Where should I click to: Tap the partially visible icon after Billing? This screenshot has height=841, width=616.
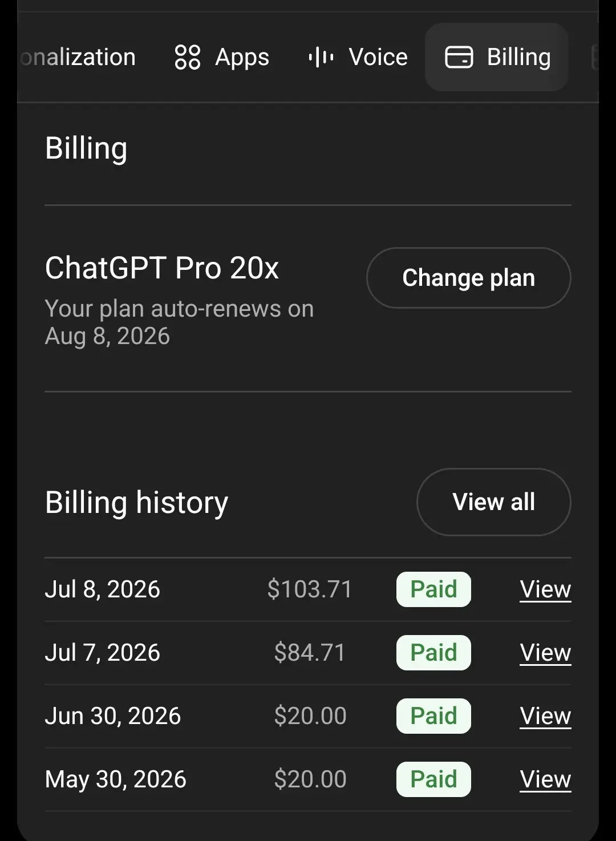coord(594,57)
